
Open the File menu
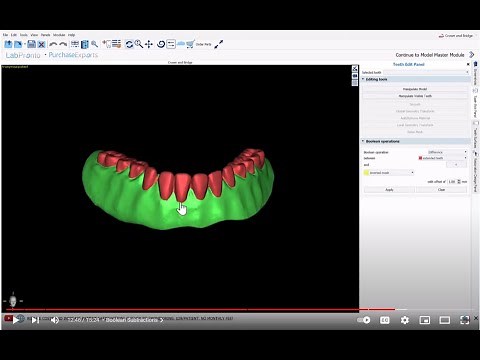pos(5,35)
